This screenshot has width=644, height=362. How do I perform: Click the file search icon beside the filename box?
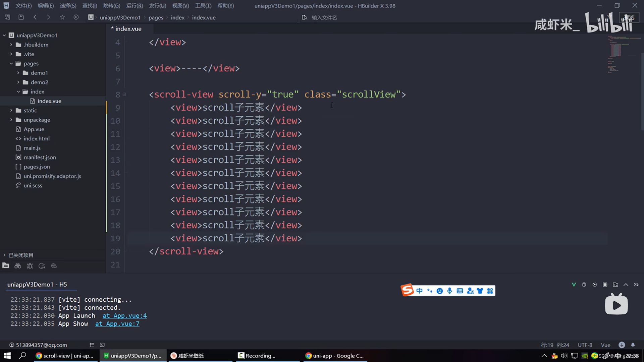(x=304, y=17)
